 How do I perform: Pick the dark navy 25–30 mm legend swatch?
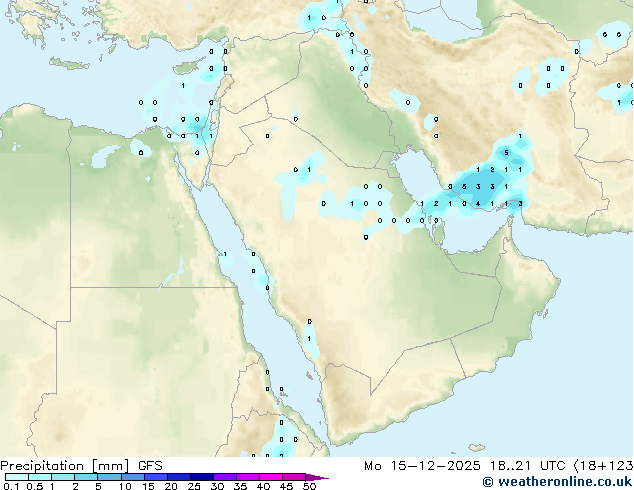[x=202, y=477]
